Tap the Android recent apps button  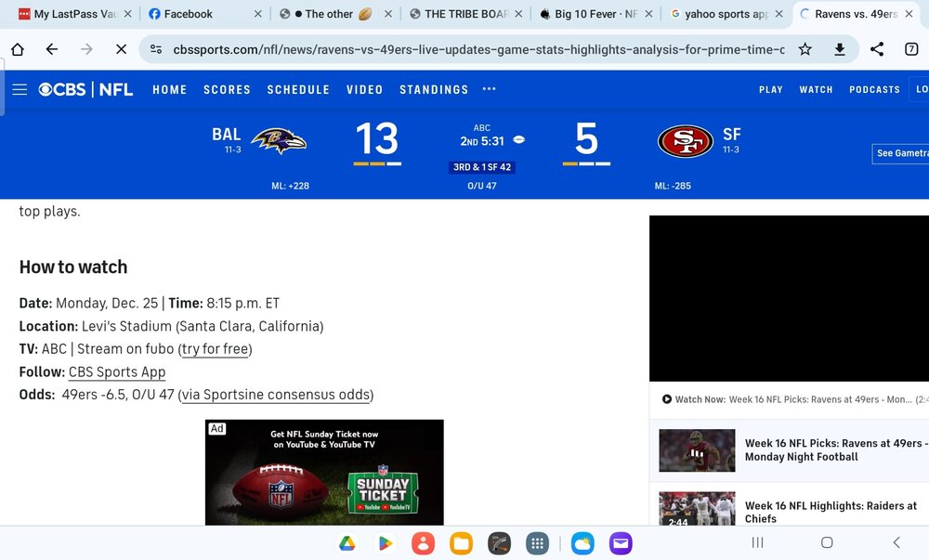(757, 542)
